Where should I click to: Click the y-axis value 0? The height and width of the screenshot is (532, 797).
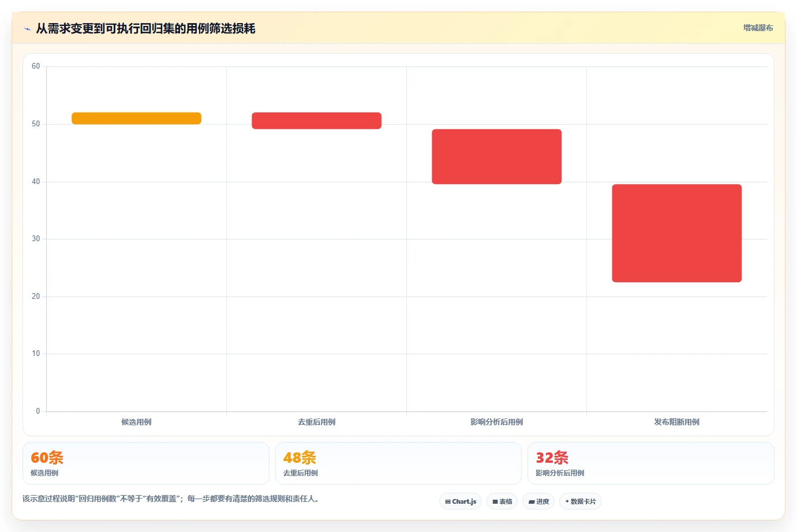click(38, 411)
